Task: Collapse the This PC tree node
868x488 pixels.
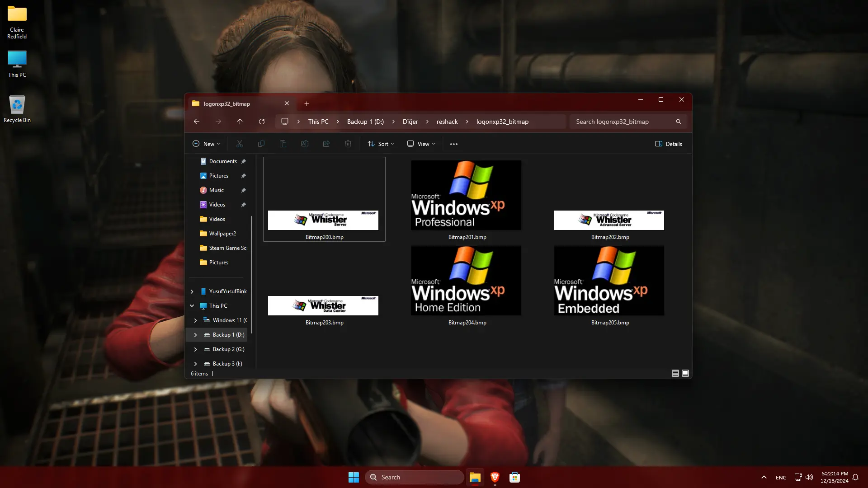Action: (x=192, y=306)
